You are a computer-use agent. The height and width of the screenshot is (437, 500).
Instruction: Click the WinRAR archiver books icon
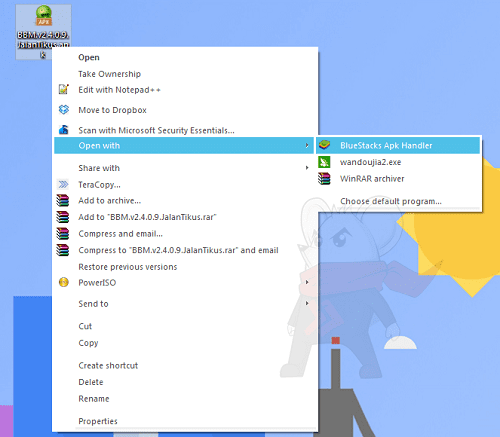(324, 179)
